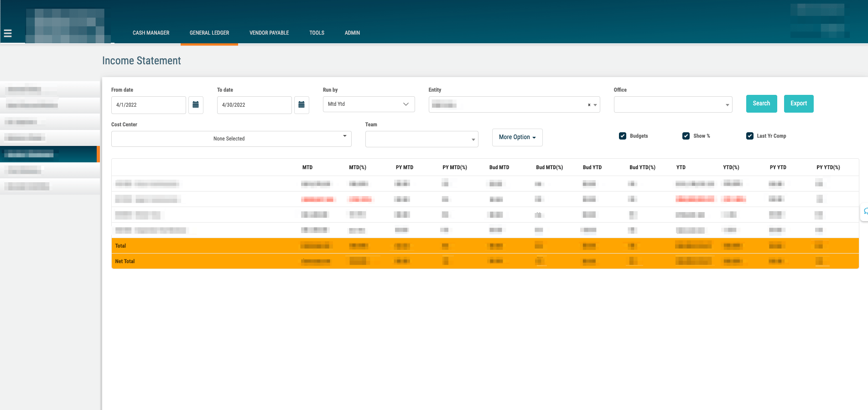Click the Bud YTD(%) column header
The width and height of the screenshot is (868, 410).
(642, 167)
